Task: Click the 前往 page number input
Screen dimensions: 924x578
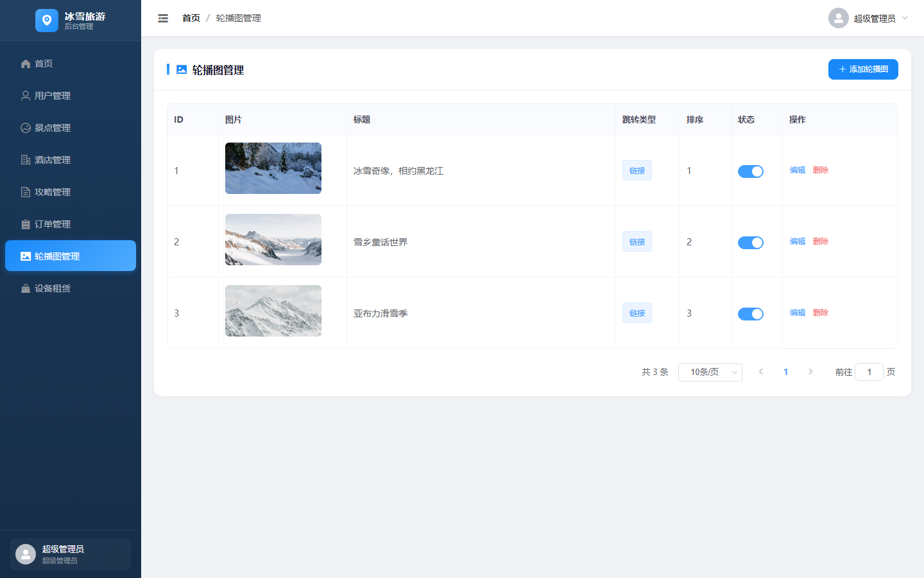Action: pos(869,372)
